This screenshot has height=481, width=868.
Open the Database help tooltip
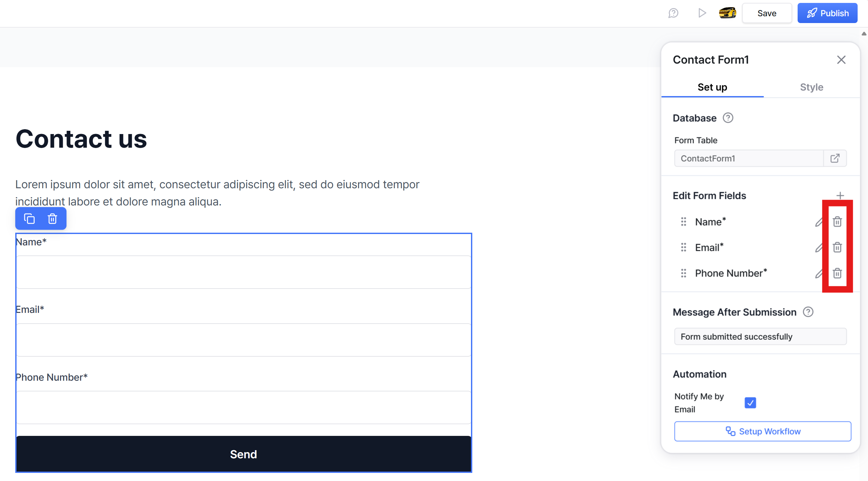pyautogui.click(x=728, y=118)
